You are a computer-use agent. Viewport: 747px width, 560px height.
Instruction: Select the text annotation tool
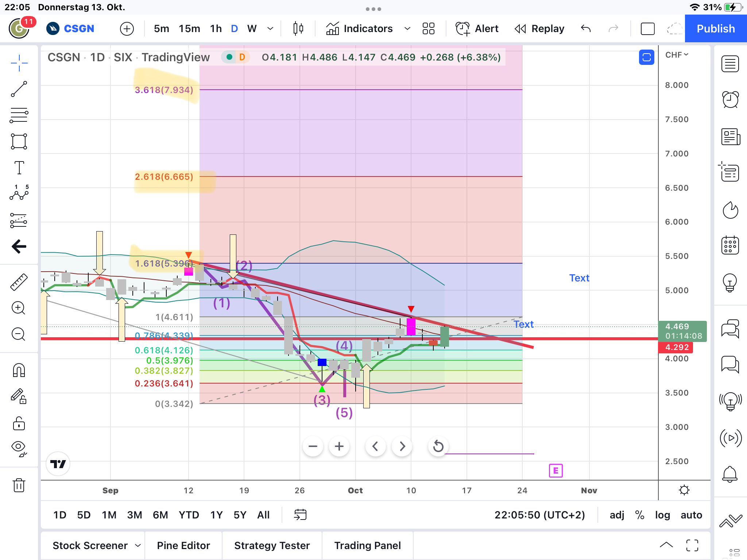coord(19,168)
